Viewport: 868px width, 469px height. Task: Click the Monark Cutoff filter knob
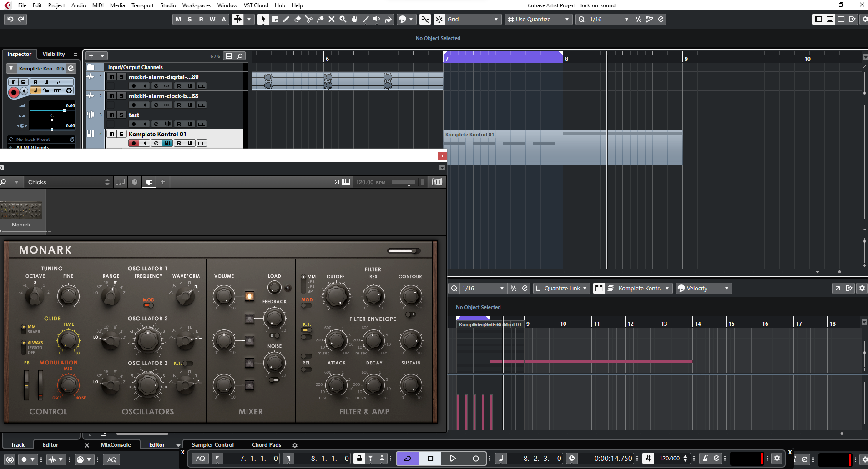point(336,296)
